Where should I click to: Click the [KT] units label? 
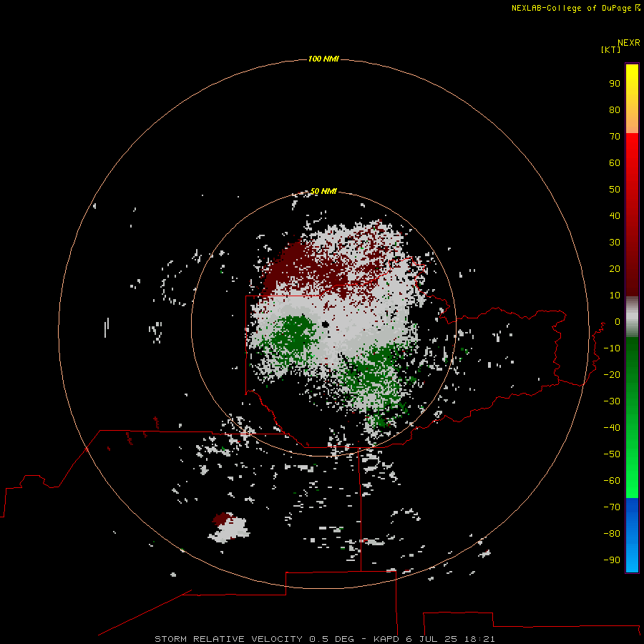pyautogui.click(x=610, y=49)
